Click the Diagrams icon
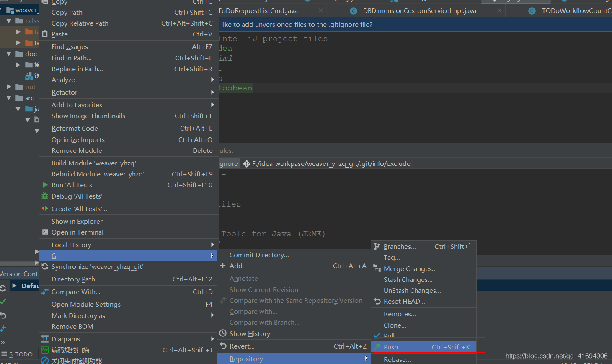612x364 pixels. click(45, 339)
